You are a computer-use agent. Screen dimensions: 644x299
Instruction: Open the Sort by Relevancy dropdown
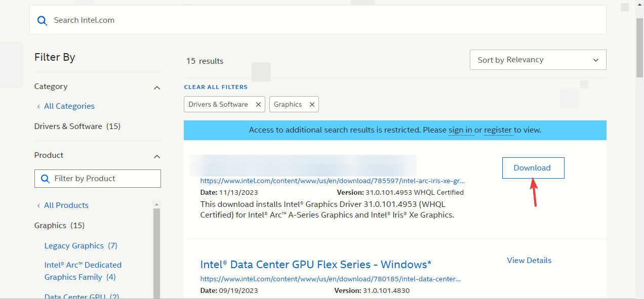(538, 60)
